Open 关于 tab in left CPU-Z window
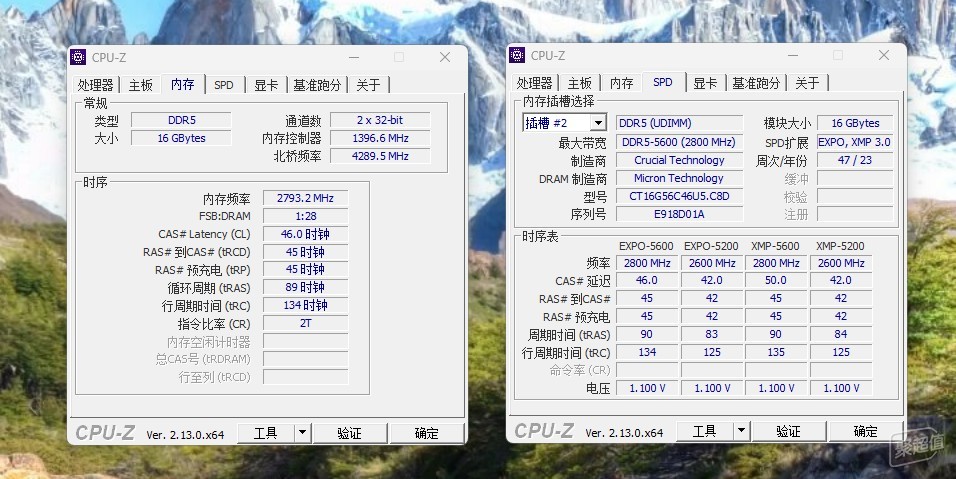 click(368, 85)
